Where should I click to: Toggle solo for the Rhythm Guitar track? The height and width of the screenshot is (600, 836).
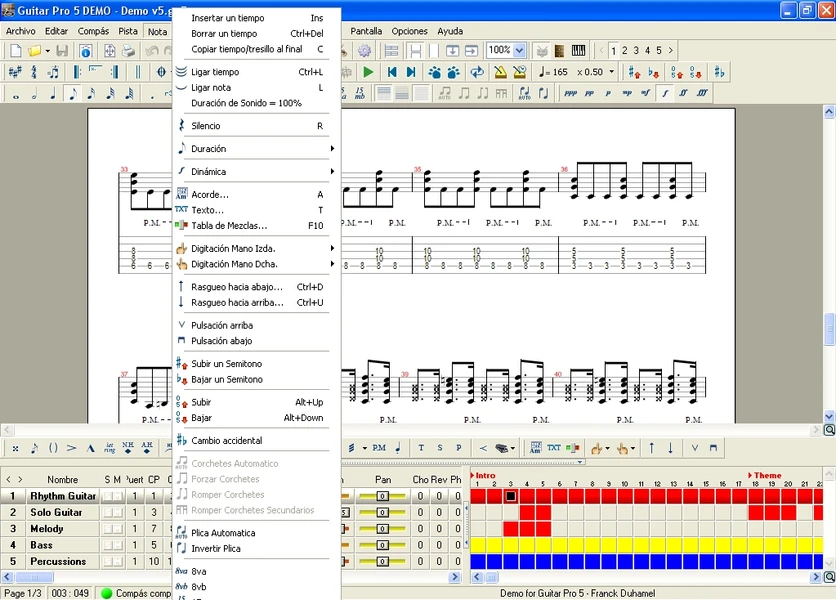point(108,497)
